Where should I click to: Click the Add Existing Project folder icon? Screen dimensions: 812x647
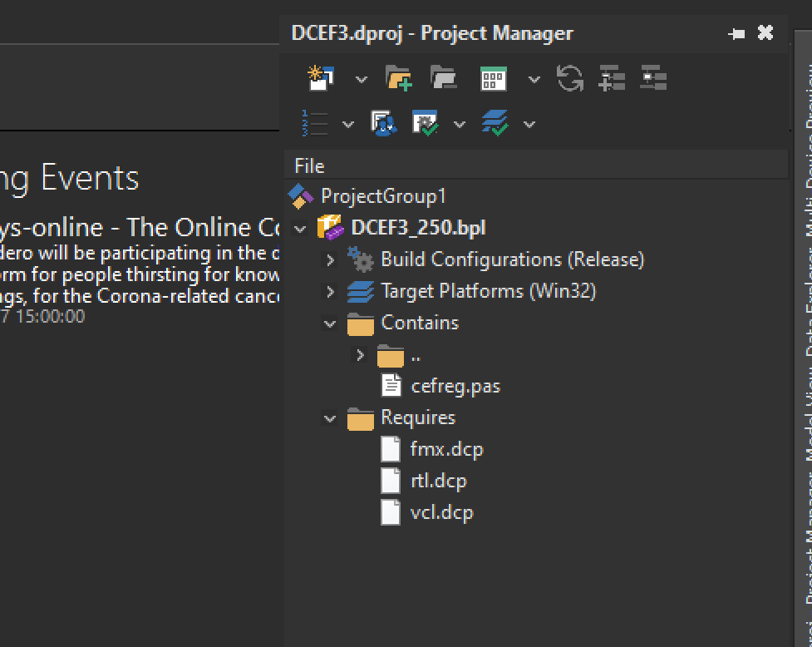399,78
